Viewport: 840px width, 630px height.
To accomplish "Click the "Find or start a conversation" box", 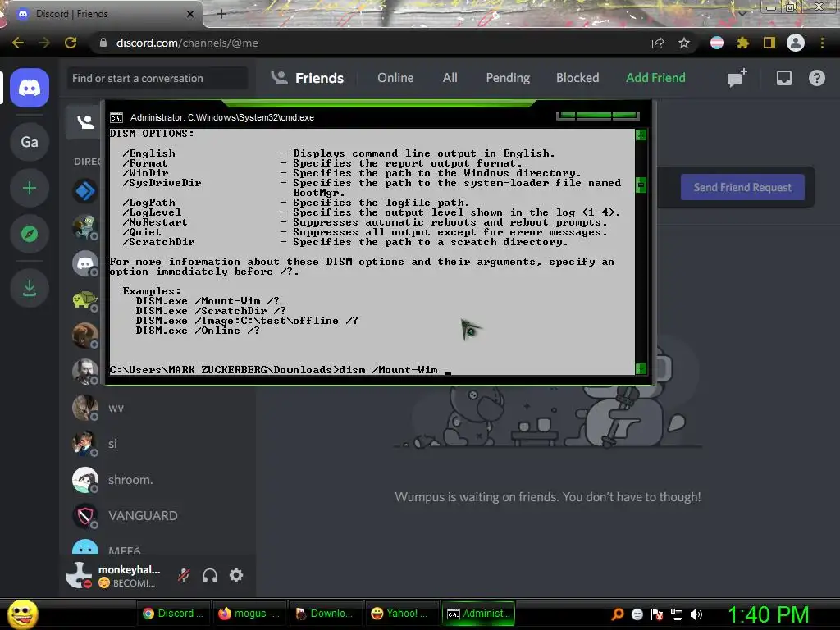I will coord(157,78).
